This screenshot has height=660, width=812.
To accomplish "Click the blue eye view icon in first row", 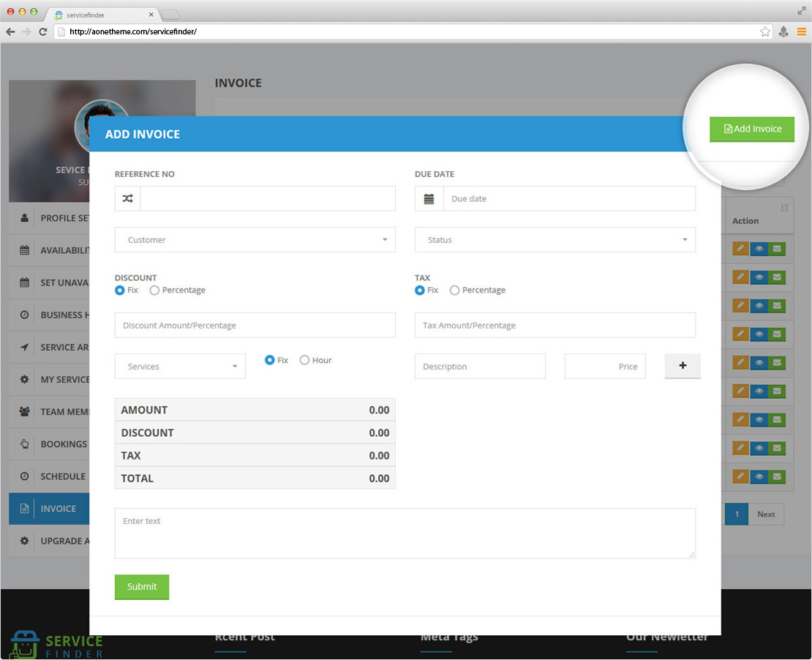I will (759, 249).
